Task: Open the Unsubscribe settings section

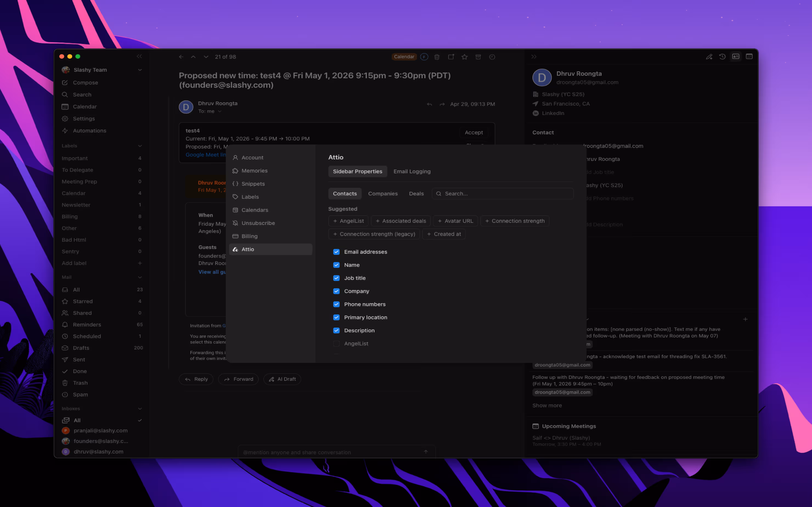Action: [270, 223]
